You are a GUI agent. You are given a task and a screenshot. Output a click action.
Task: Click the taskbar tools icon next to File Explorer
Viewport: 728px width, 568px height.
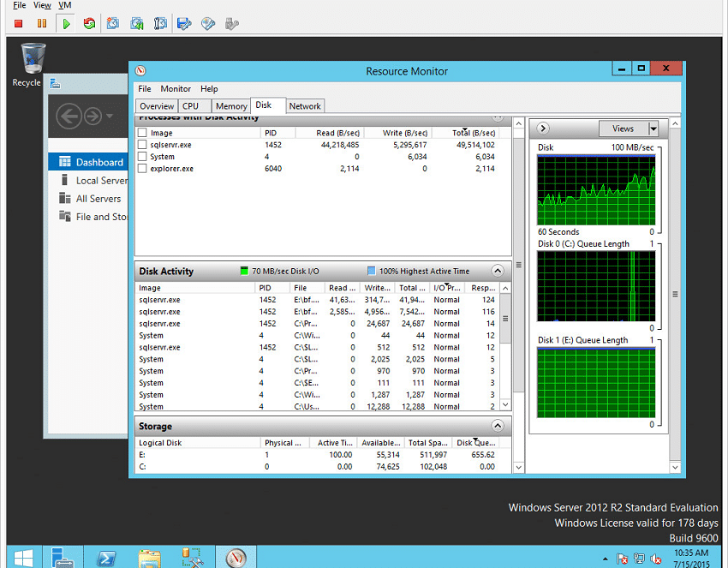(x=193, y=558)
